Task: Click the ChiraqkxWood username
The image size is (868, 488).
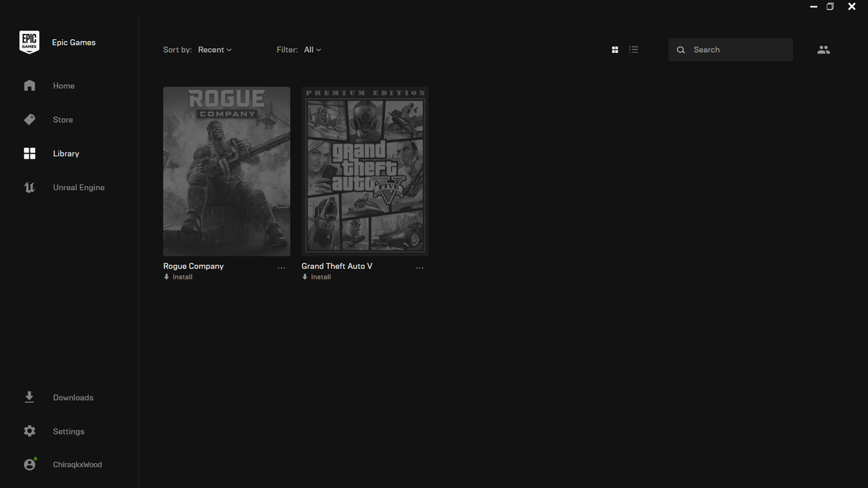Action: click(x=77, y=464)
